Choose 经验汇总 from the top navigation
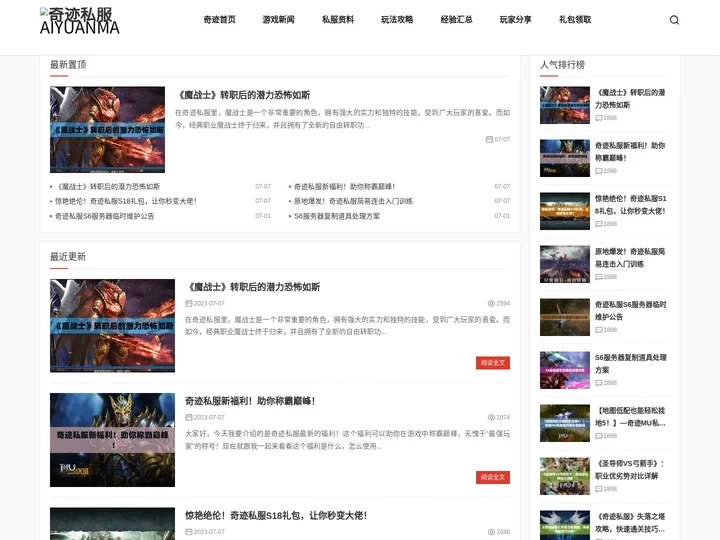The width and height of the screenshot is (720, 540). click(x=456, y=20)
